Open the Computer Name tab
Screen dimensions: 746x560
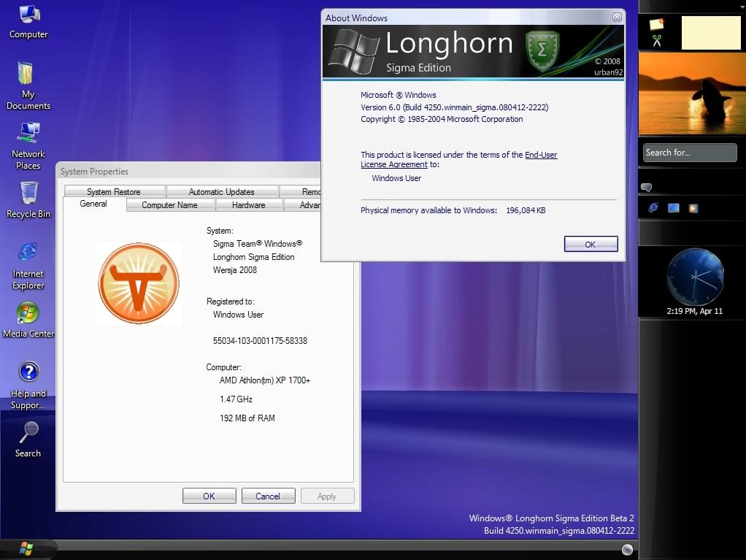pyautogui.click(x=170, y=204)
